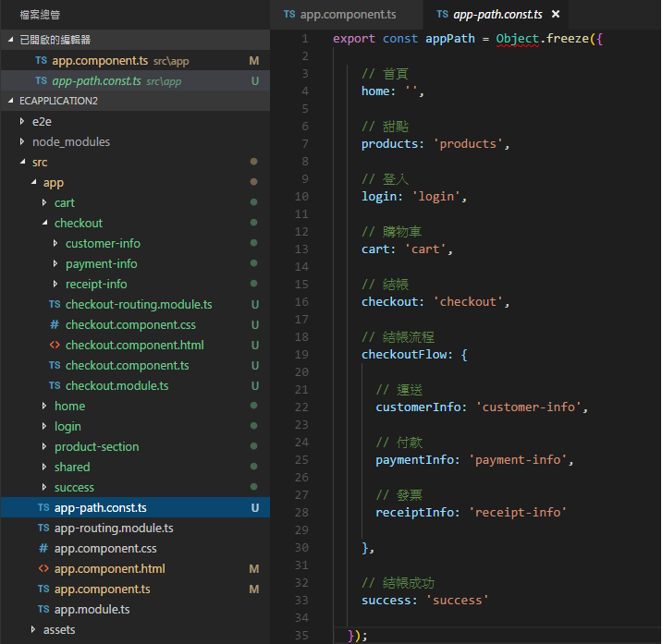Image resolution: width=662 pixels, height=644 pixels.
Task: Open checkout.component.ts file
Action: [135, 365]
